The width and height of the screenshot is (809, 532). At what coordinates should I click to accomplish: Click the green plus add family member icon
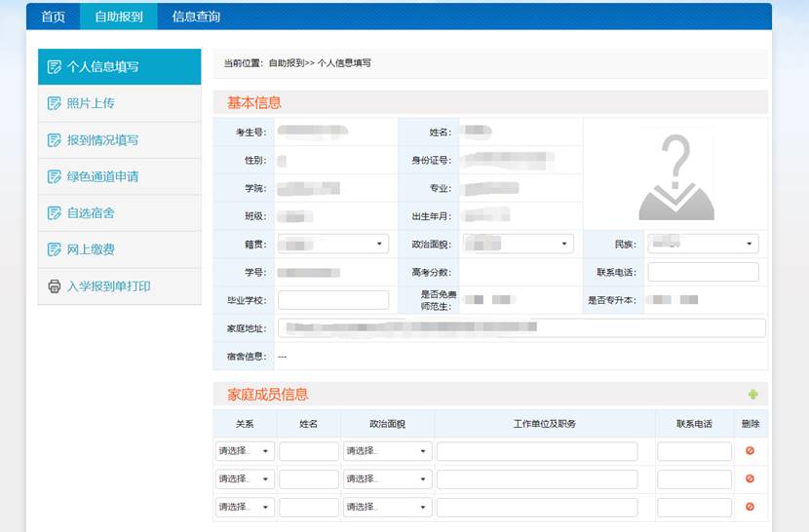point(752,395)
